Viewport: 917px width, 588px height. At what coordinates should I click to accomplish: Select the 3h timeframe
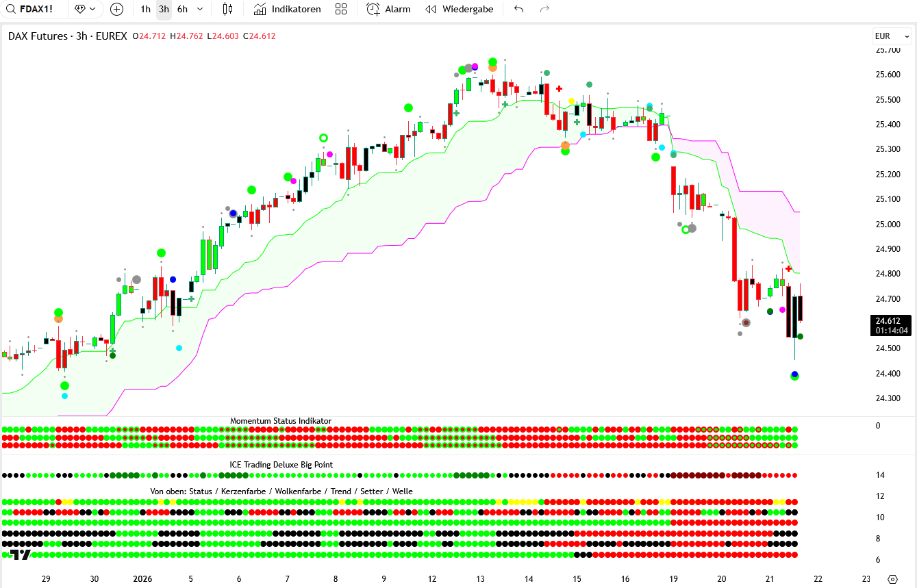click(164, 9)
